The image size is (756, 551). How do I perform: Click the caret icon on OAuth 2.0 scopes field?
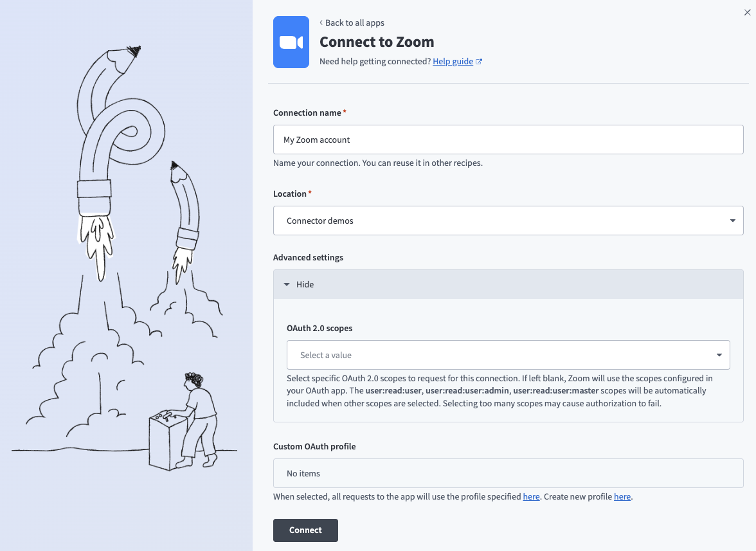(719, 354)
